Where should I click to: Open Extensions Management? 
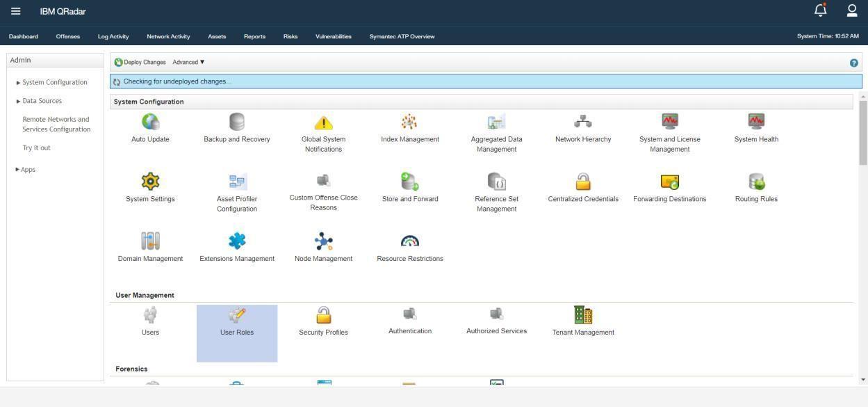coord(237,248)
